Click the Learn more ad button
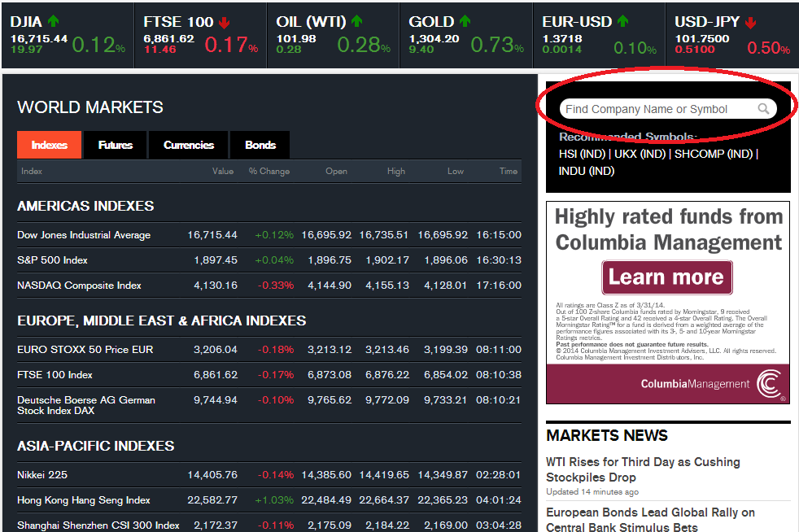This screenshot has height=532, width=799. pyautogui.click(x=666, y=277)
